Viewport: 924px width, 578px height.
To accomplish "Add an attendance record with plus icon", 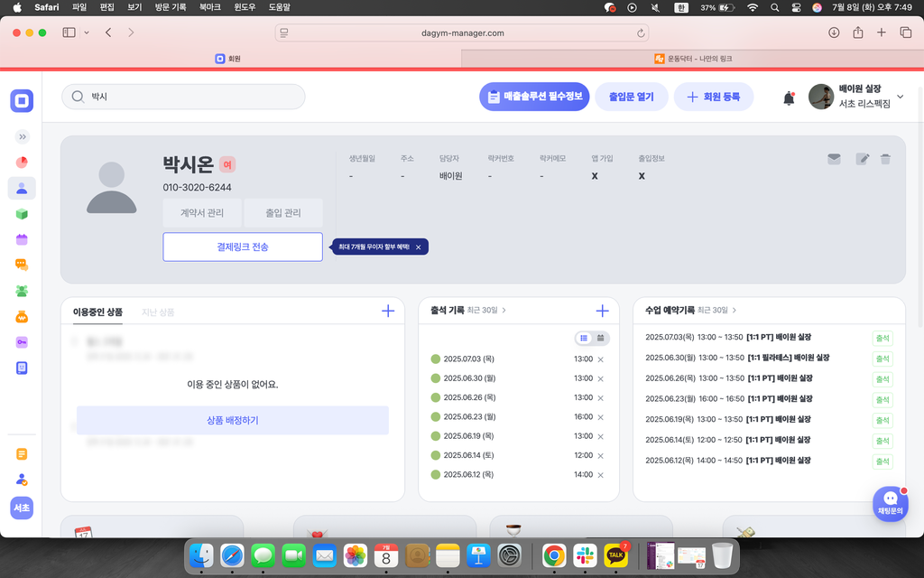I will [x=602, y=311].
